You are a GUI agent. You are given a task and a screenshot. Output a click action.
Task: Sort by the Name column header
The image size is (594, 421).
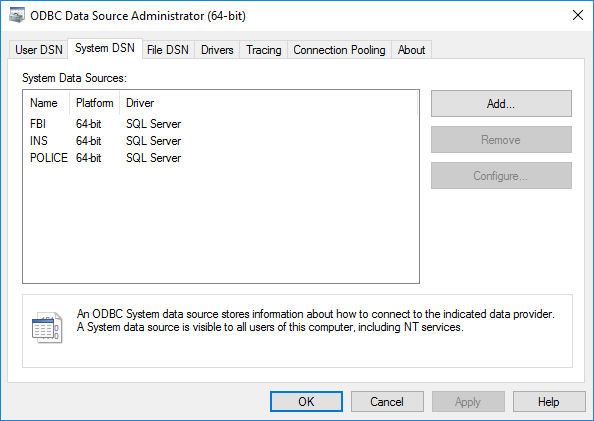[46, 103]
